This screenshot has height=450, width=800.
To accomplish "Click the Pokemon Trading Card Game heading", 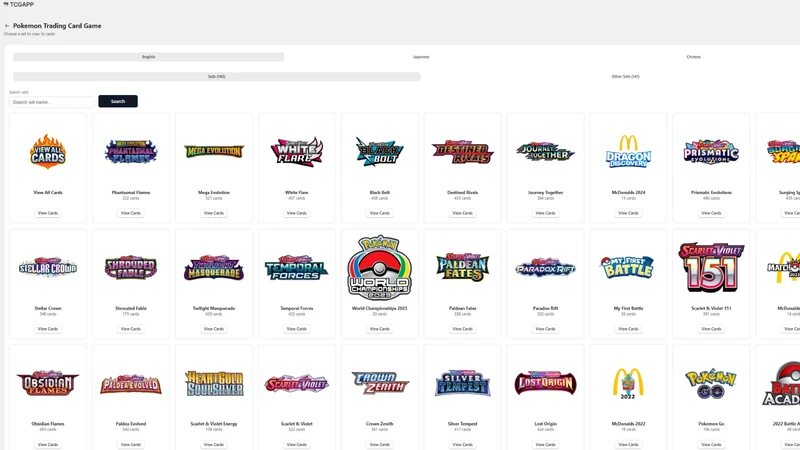I will point(57,26).
